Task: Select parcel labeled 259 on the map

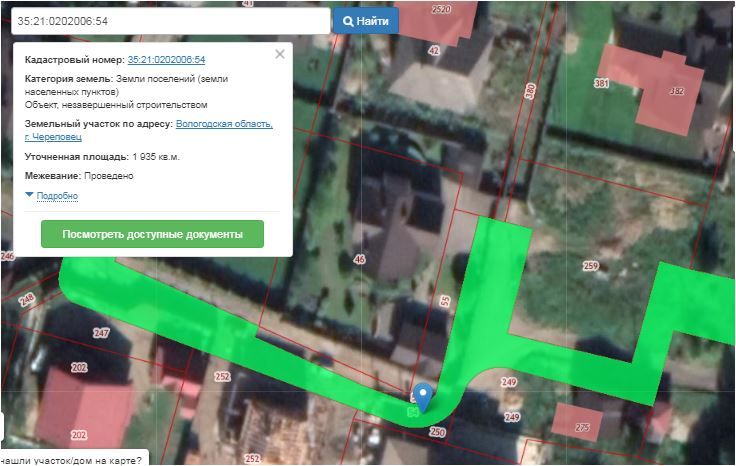Action: coord(590,266)
